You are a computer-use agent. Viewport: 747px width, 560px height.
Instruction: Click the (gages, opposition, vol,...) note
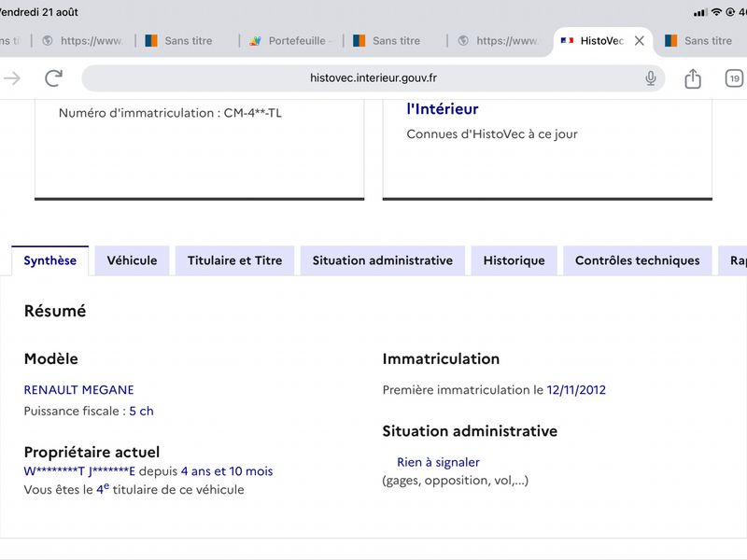(456, 481)
